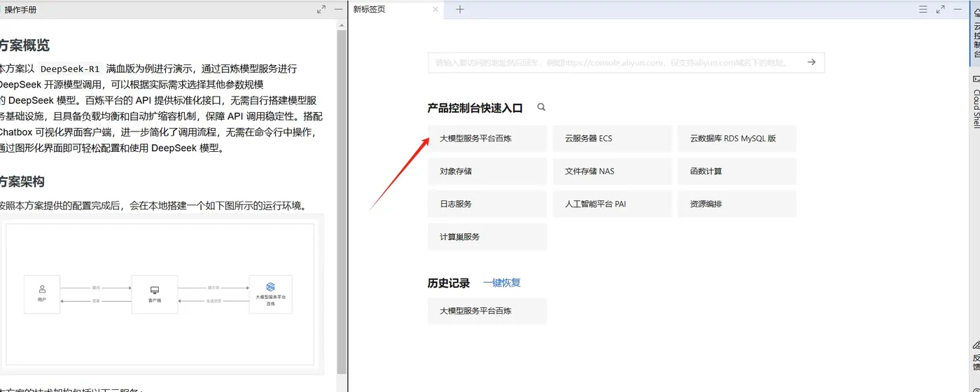Open 文件存储 NAS console shortcut
The width and height of the screenshot is (980, 392).
coord(612,171)
